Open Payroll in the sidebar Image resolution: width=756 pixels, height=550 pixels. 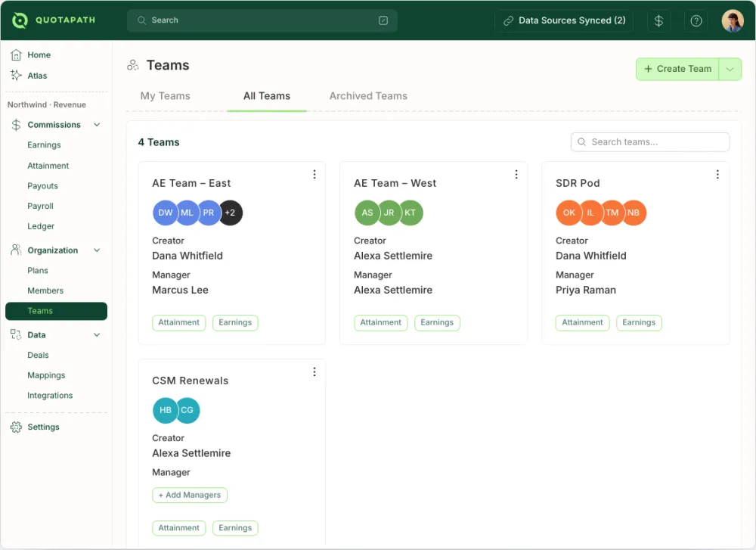(x=41, y=206)
